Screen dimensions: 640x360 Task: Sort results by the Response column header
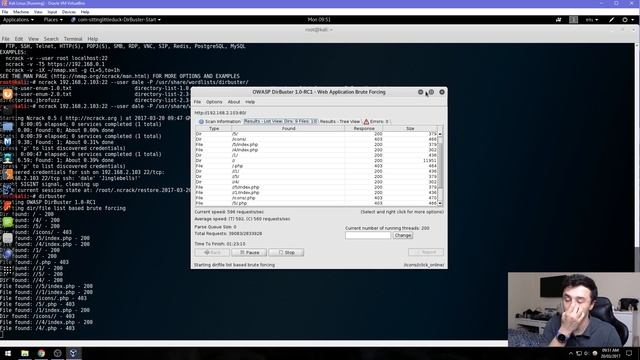(x=364, y=129)
